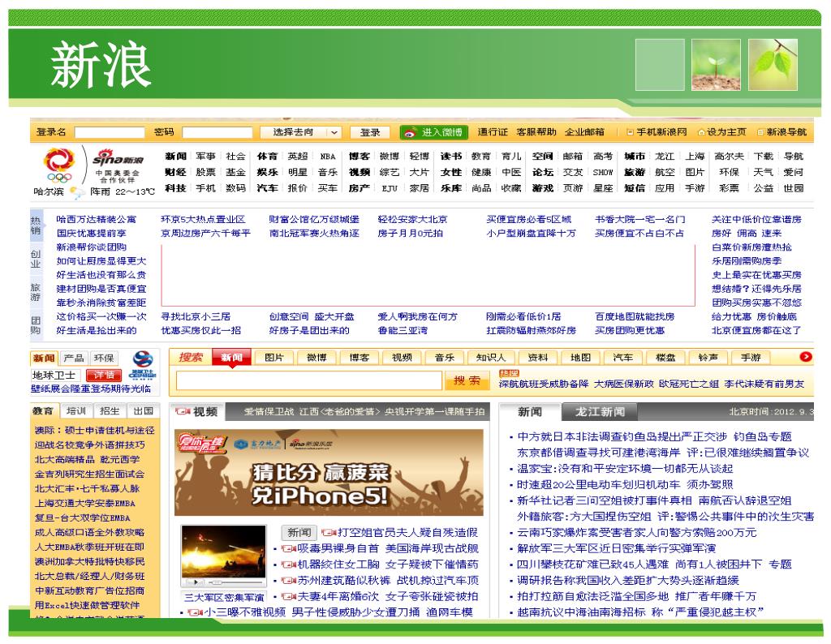Switch to the 环保 tab

coord(104,358)
